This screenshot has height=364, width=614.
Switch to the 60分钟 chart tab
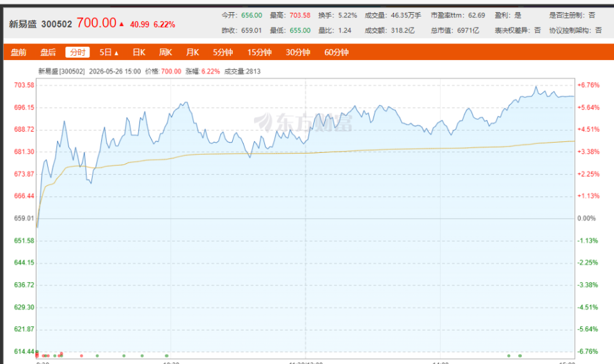point(336,52)
